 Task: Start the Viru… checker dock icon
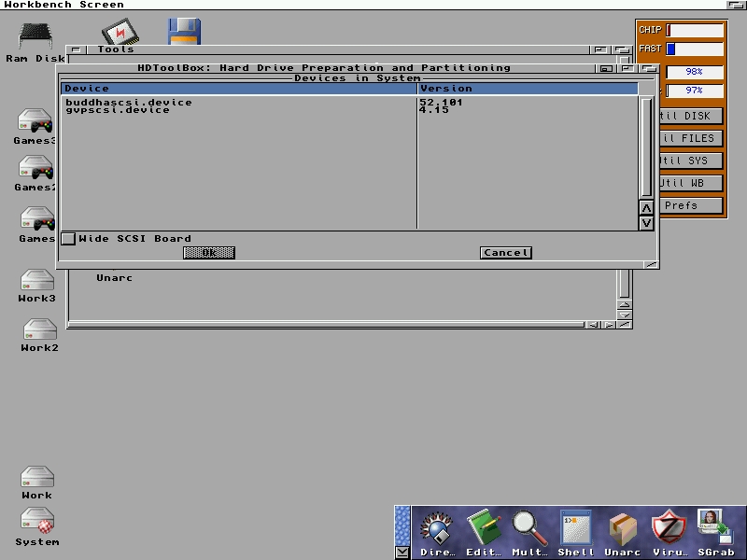coord(669,533)
